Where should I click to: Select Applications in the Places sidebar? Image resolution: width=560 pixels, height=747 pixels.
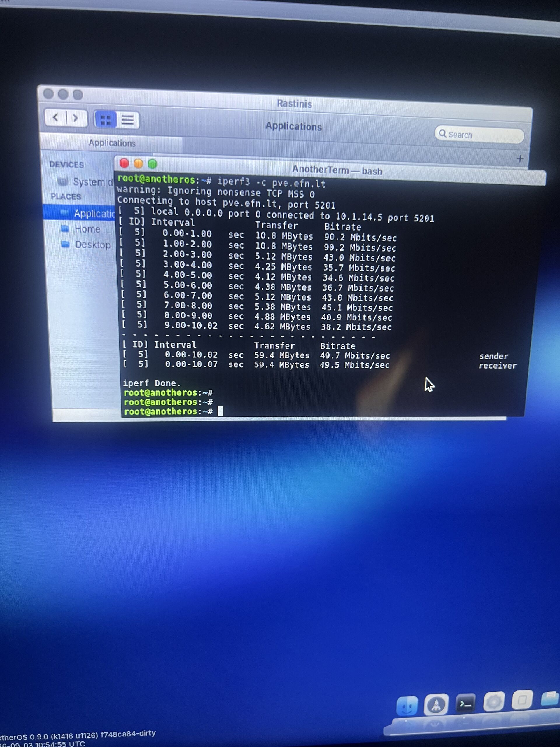tap(79, 213)
